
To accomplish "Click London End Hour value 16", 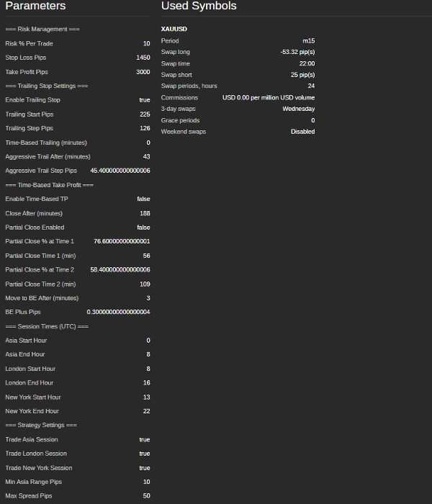I will click(147, 383).
